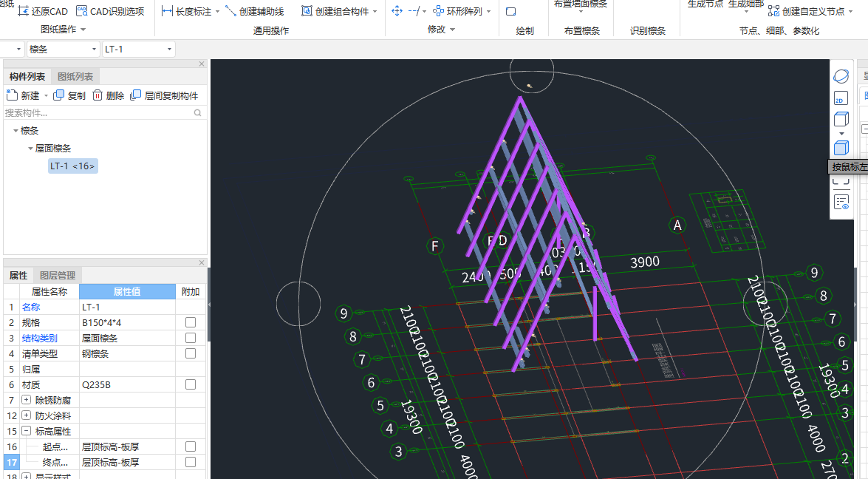868x479 pixels.
Task: Switch to the 图纸列表 tab
Action: [75, 76]
